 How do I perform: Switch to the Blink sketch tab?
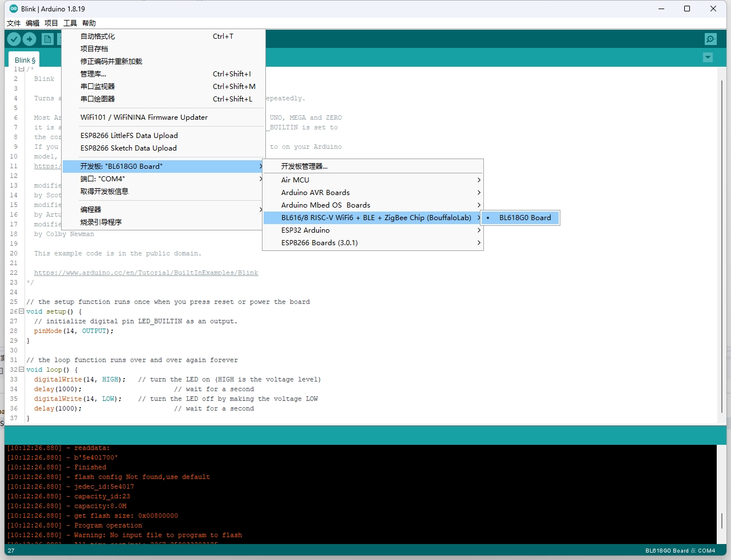click(x=25, y=60)
